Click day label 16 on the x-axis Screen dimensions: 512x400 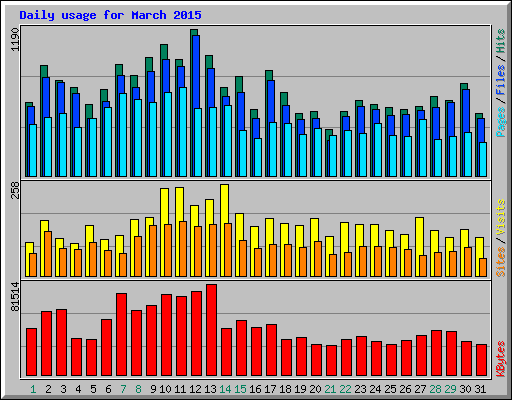click(255, 389)
